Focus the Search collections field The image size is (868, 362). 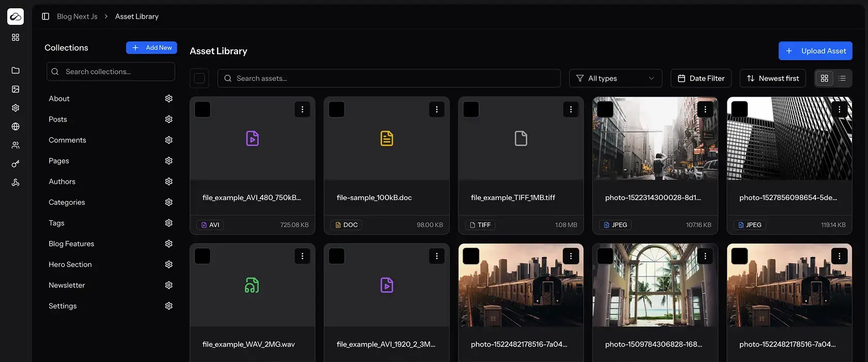(x=111, y=71)
